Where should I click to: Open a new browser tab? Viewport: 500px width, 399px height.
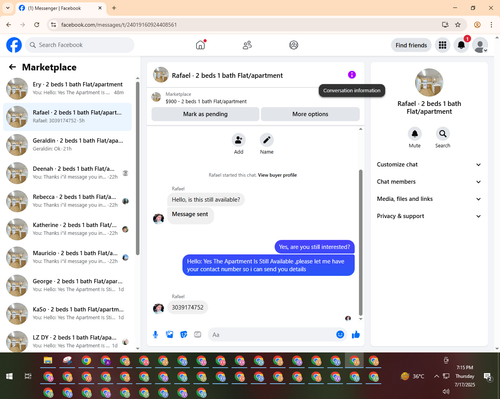114,8
